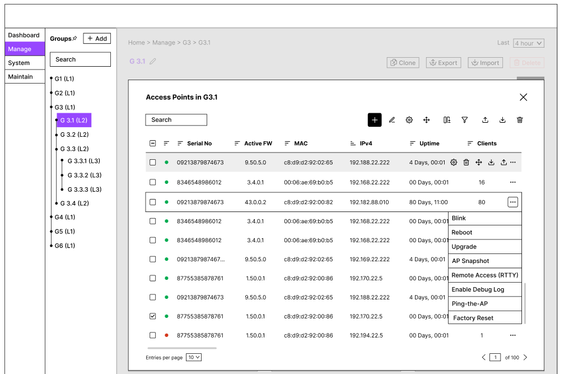Click the download icon in the highlighted first row
The image size is (588, 374).
(491, 162)
